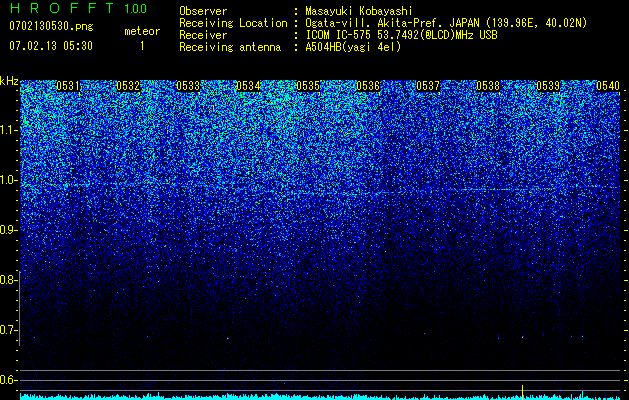Click the meteor count label
Screen dimensions: 629x400
click(142, 31)
